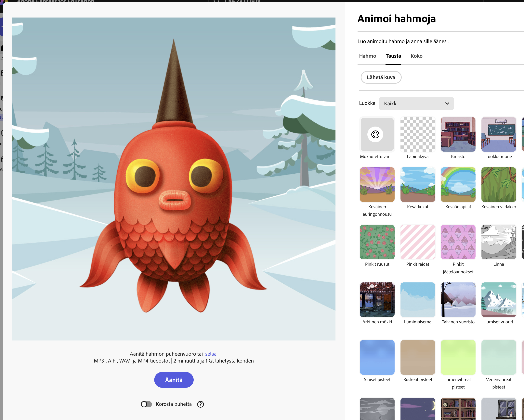Image resolution: width=524 pixels, height=420 pixels.
Task: Click the Lähetä kuva upload button
Action: (381, 77)
